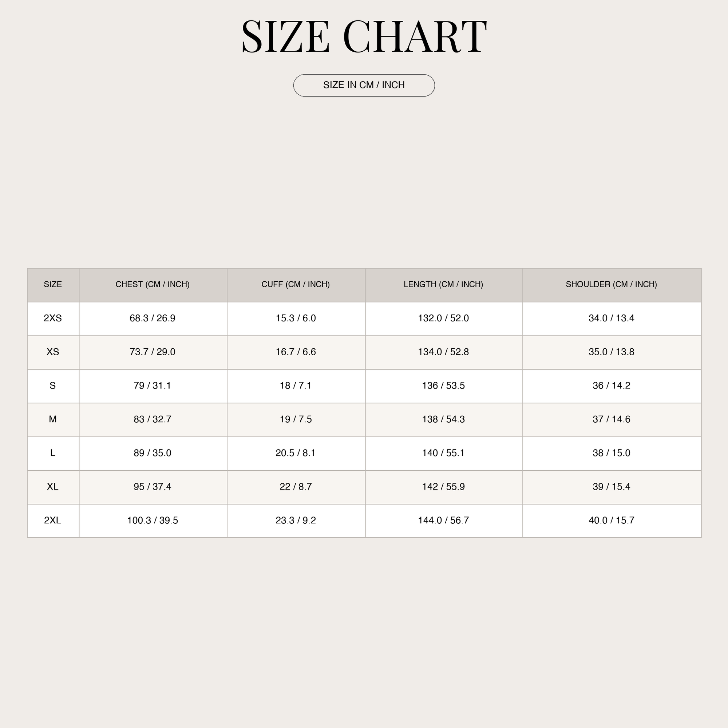Click the 2XL size row label

coord(53,521)
